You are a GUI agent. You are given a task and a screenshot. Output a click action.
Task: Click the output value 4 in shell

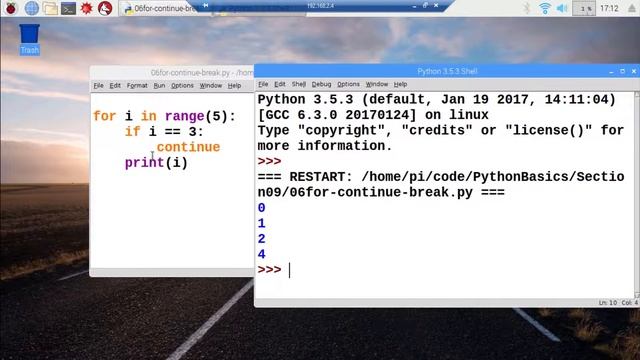tap(262, 254)
